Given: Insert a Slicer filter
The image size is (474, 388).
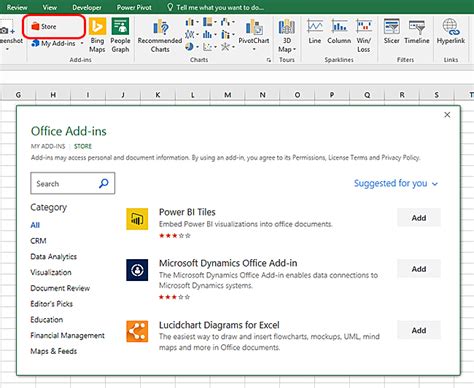Looking at the screenshot, I should [392, 32].
